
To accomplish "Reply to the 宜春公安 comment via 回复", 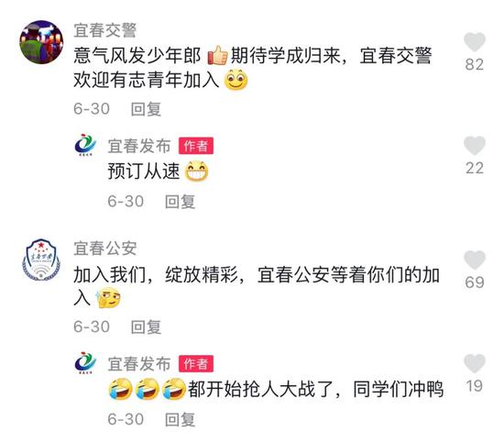I will (x=146, y=326).
